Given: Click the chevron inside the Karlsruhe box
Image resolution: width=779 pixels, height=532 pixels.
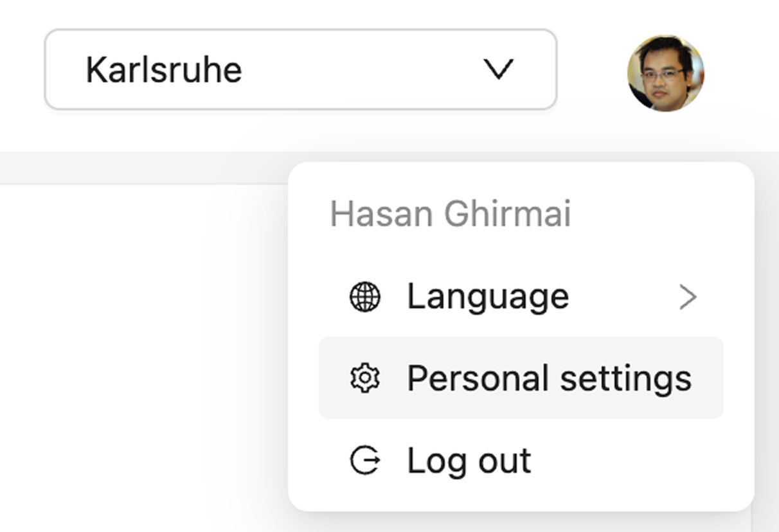Looking at the screenshot, I should click(x=501, y=70).
